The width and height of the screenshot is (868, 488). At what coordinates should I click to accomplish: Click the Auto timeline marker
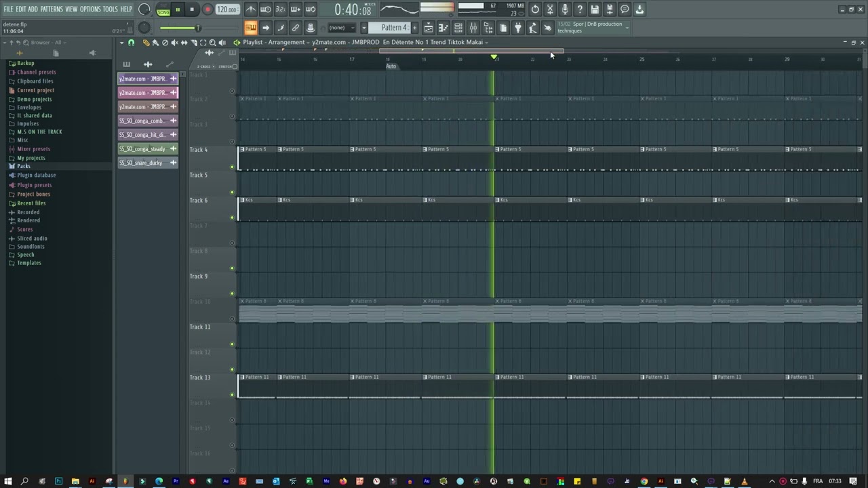391,66
